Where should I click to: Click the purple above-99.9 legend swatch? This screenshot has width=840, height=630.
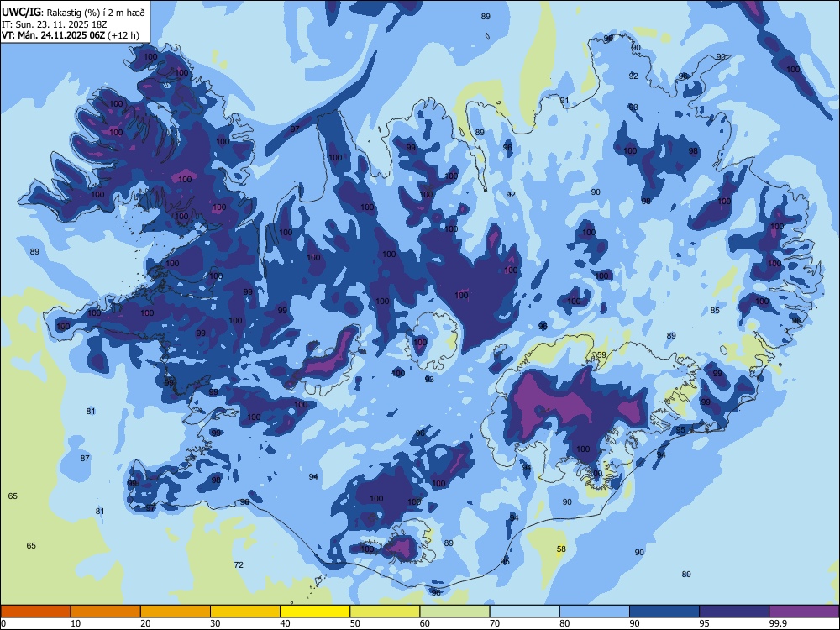pos(804,612)
